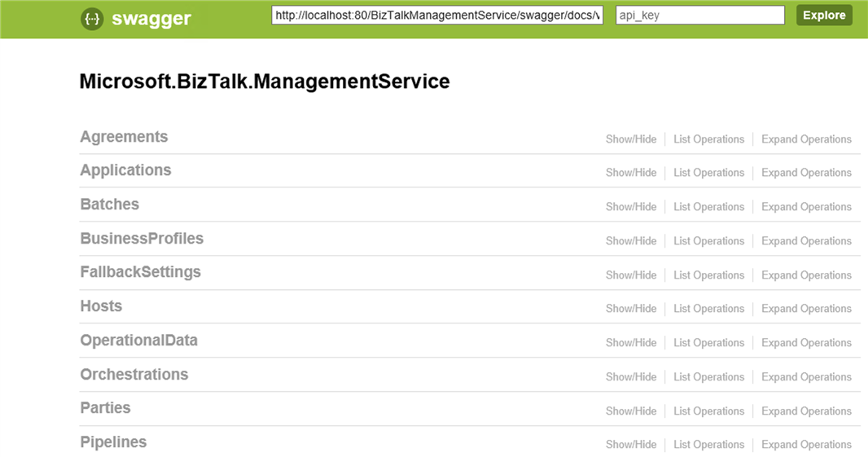Toggle Show/Hide for FallbackSettings
This screenshot has width=868, height=457.
point(631,275)
